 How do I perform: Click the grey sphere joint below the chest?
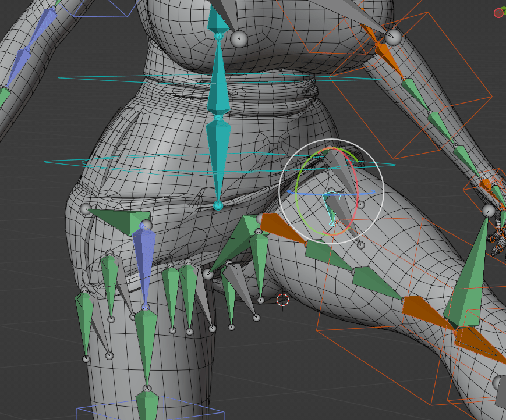click(239, 39)
